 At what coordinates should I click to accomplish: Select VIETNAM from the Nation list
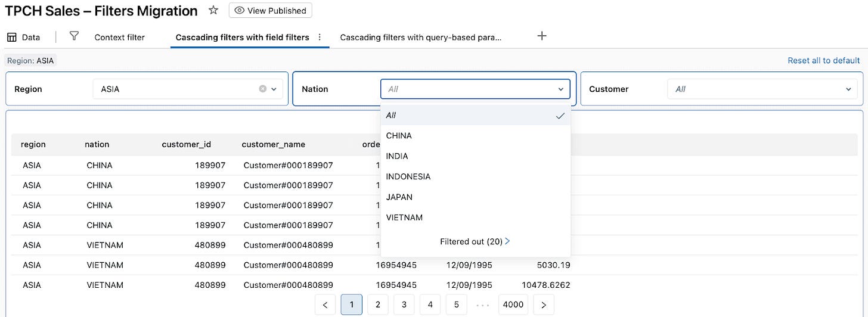tap(476, 217)
